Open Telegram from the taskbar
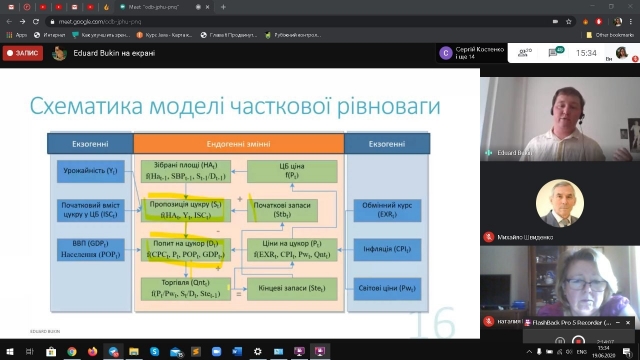640x360 pixels. pyautogui.click(x=113, y=351)
